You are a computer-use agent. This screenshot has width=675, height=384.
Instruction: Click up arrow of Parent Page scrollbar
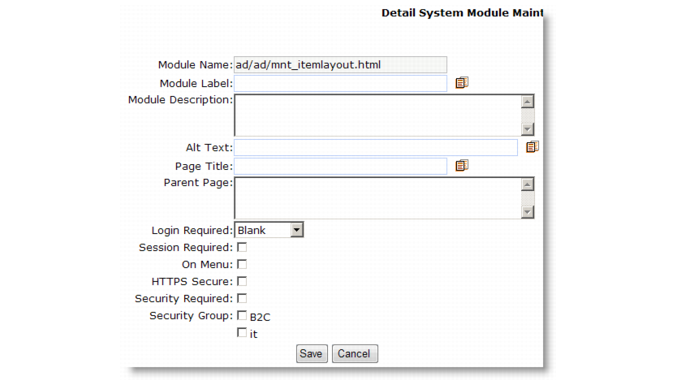click(527, 185)
